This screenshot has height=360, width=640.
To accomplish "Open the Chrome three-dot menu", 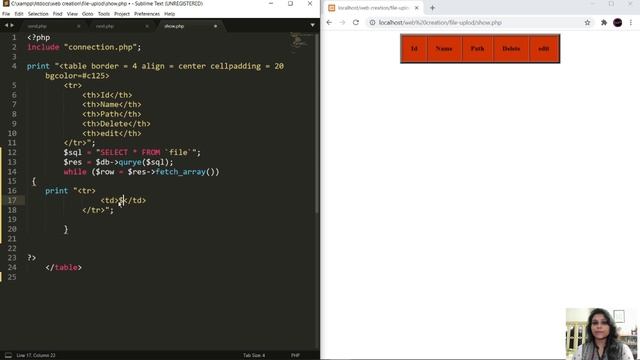I will click(x=631, y=23).
